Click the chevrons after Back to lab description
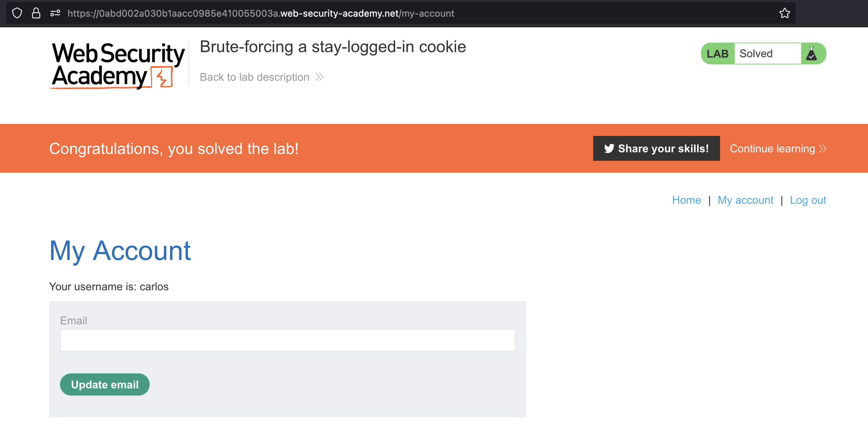The width and height of the screenshot is (868, 432). [x=319, y=77]
